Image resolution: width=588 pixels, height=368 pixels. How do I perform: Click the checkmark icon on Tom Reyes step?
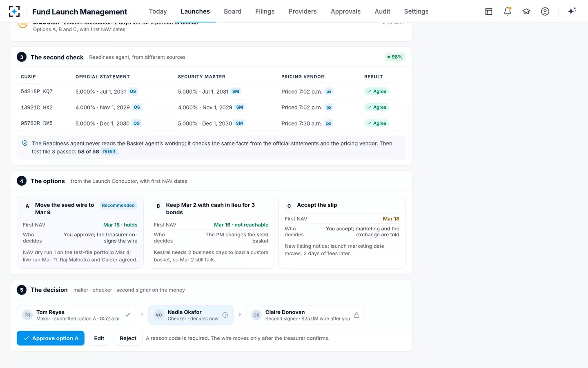click(x=127, y=315)
